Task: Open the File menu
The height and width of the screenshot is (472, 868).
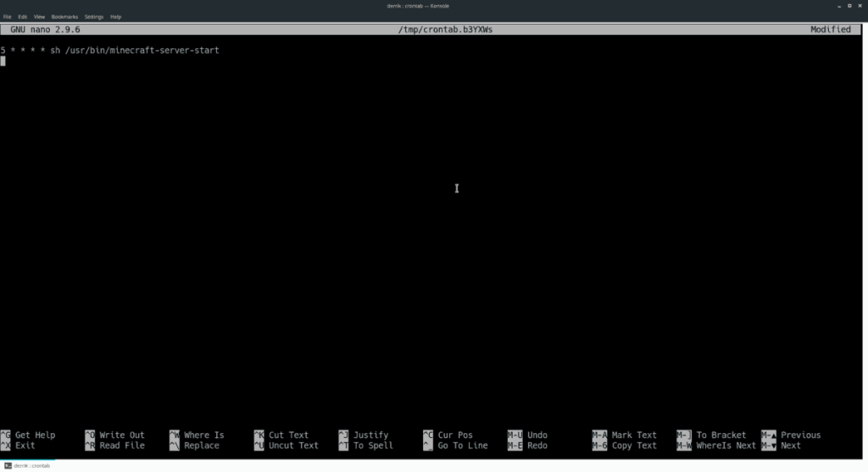Action: (8, 17)
